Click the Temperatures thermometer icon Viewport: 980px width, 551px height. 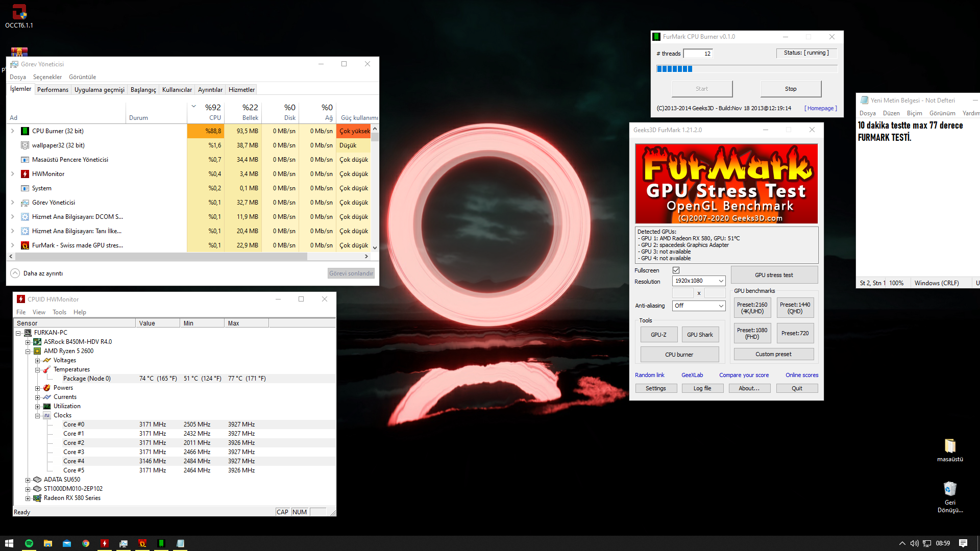tap(47, 369)
